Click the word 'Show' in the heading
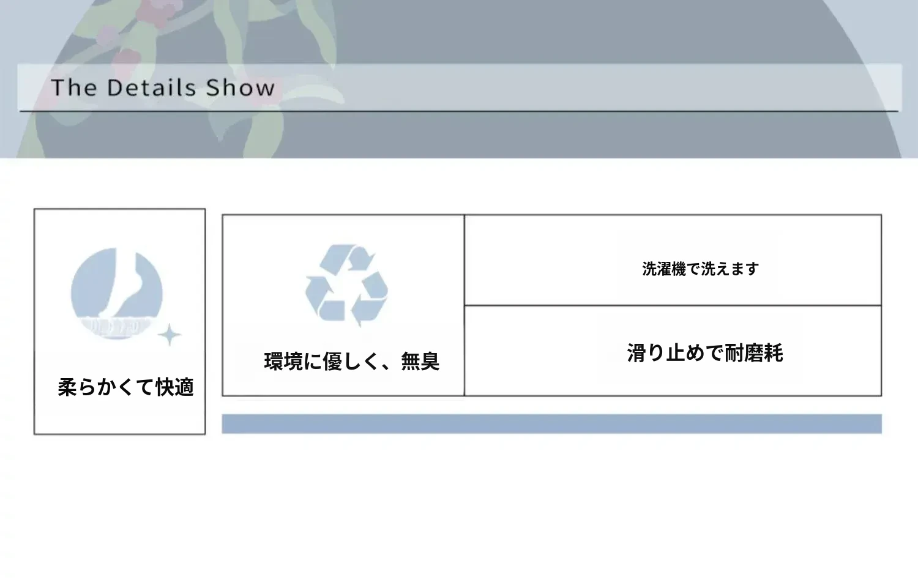 [240, 87]
